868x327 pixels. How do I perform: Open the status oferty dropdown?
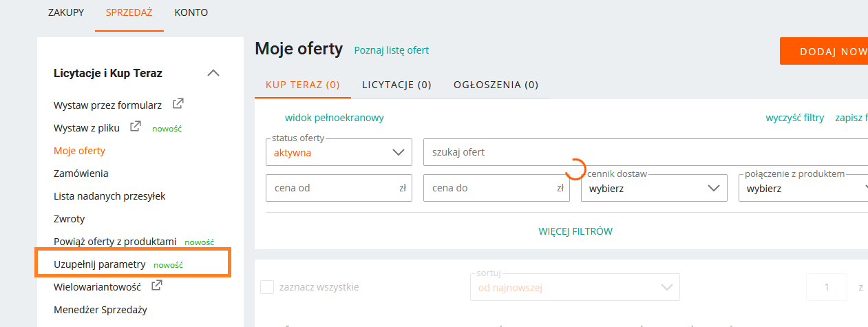(x=339, y=152)
